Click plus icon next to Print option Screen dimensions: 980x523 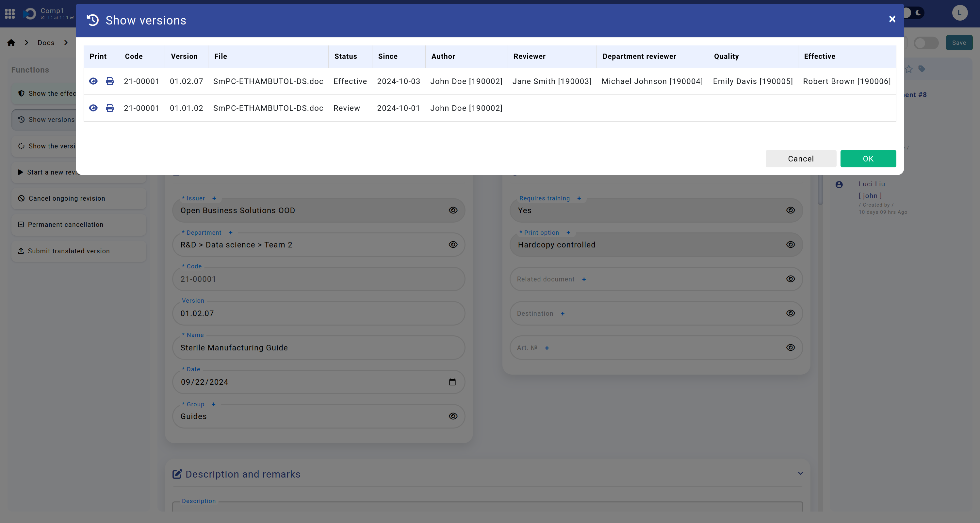(x=568, y=232)
